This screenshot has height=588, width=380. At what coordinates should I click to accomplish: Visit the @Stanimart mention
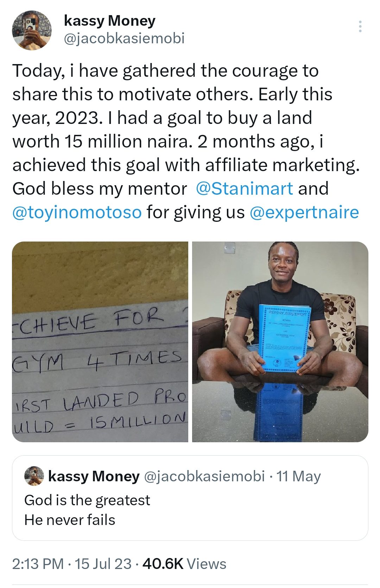tap(244, 189)
